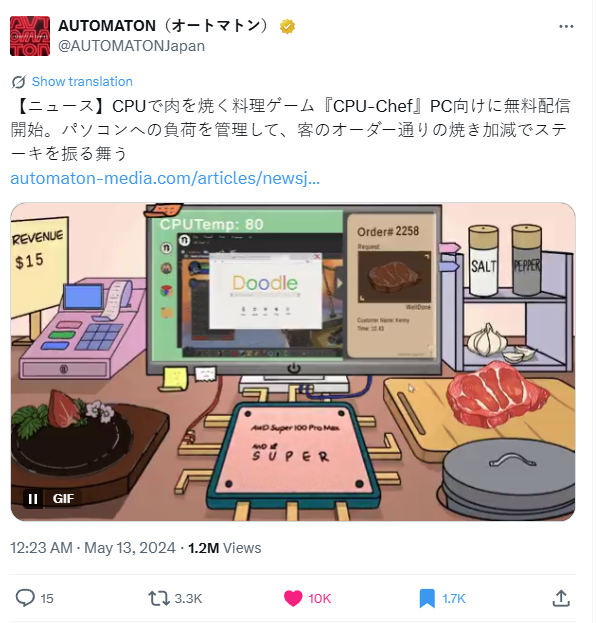
Task: Pause the GIF playback
Action: click(33, 498)
